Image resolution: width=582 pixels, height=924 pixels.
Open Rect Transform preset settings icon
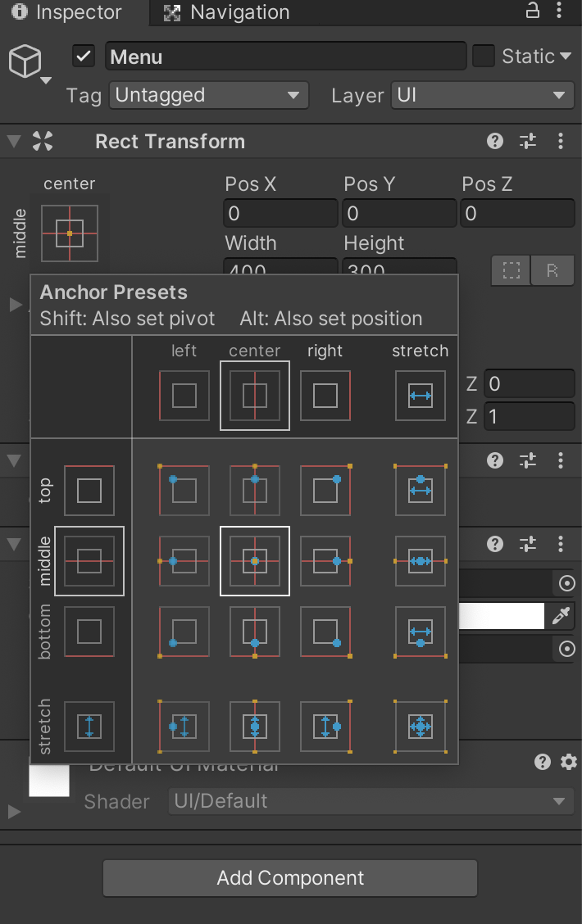point(528,141)
